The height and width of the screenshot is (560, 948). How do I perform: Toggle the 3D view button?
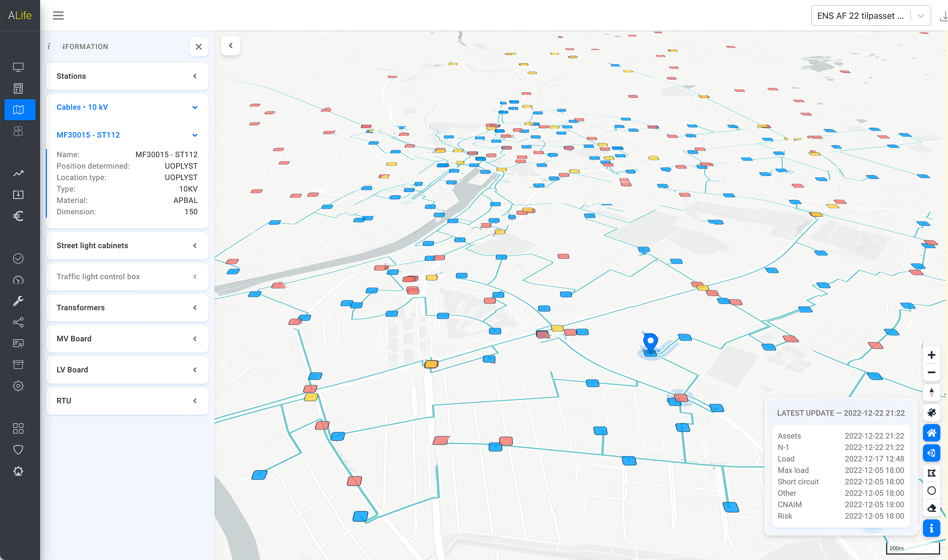(x=931, y=453)
